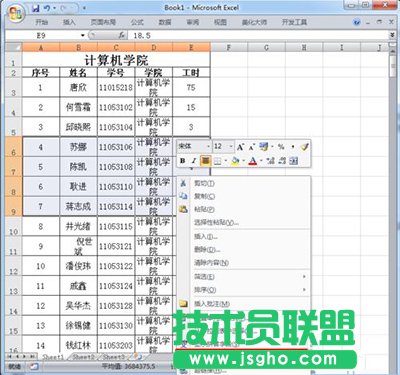
Task: Open the 开始 (Home) ribbon tab
Action: [42, 22]
